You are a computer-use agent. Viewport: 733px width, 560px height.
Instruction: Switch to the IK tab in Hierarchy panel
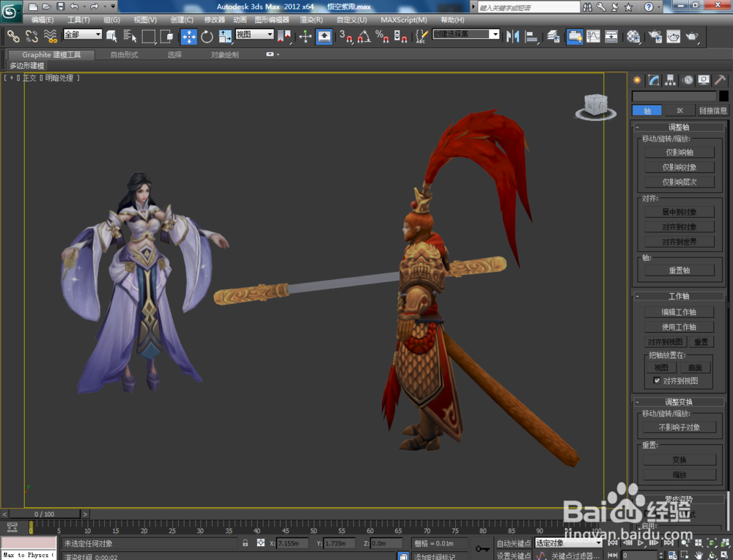coord(679,111)
